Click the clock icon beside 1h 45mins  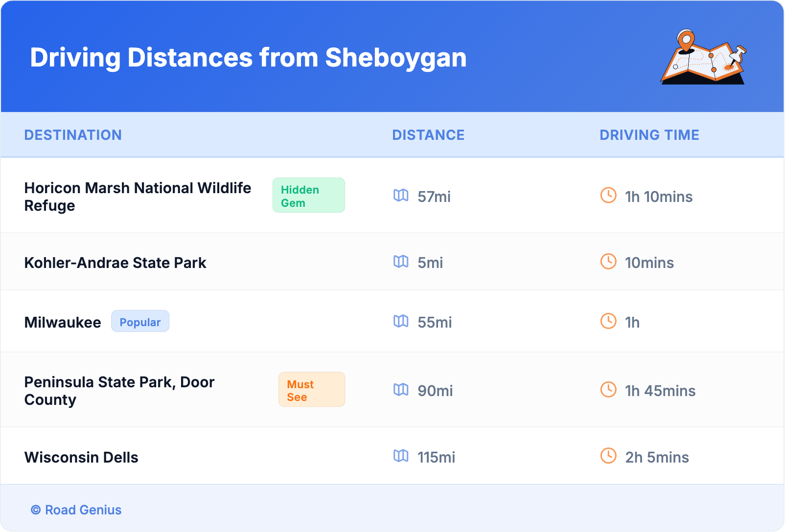pos(608,390)
